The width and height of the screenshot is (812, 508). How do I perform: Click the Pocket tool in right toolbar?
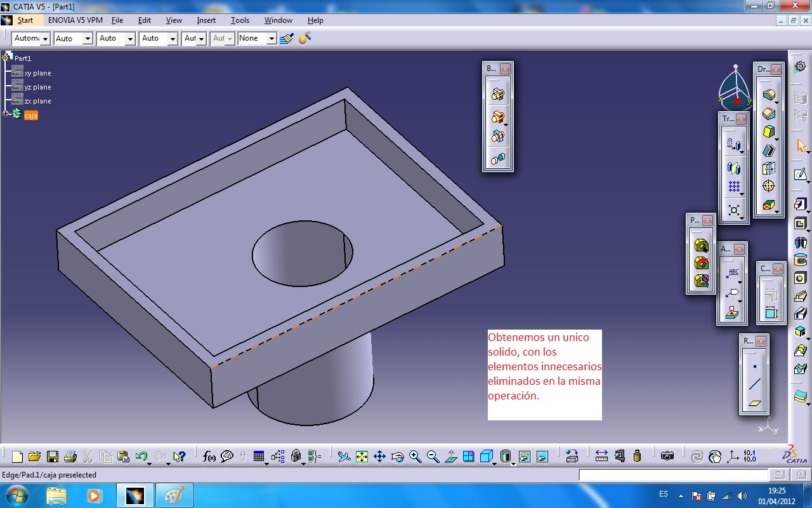[801, 224]
